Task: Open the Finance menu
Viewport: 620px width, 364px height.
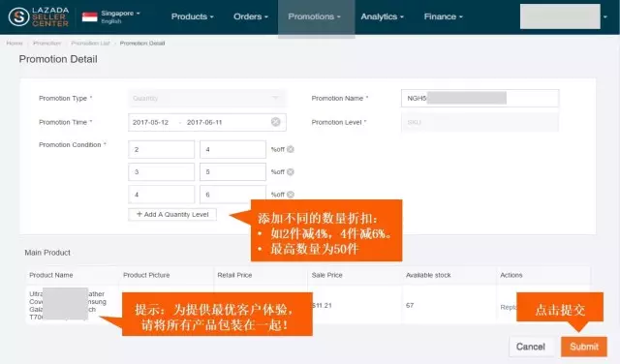Action: [444, 16]
